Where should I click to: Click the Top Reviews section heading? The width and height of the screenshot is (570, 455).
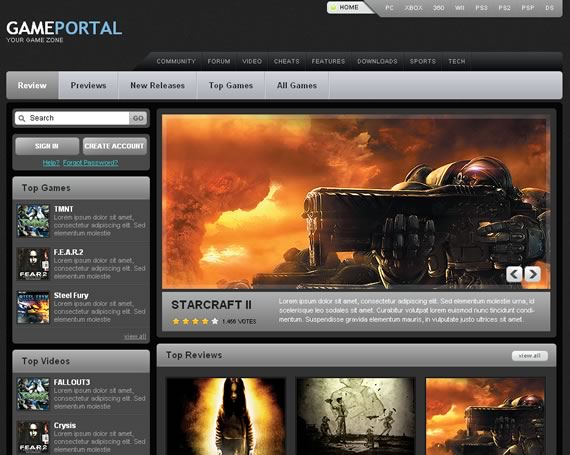pyautogui.click(x=194, y=355)
